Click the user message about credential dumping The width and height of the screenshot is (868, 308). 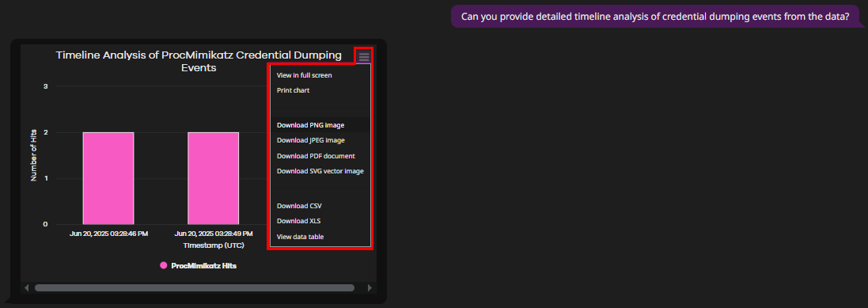655,16
